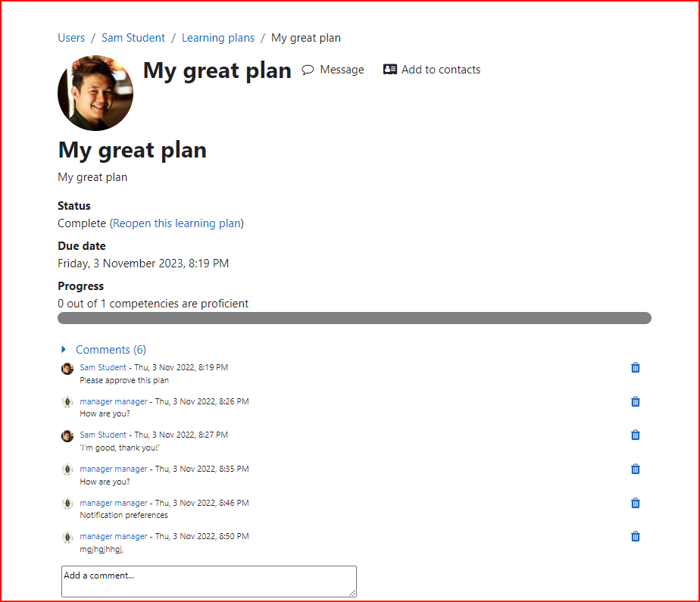Viewport: 700px width, 602px height.
Task: Focus the Add a comment text box
Action: [x=209, y=582]
